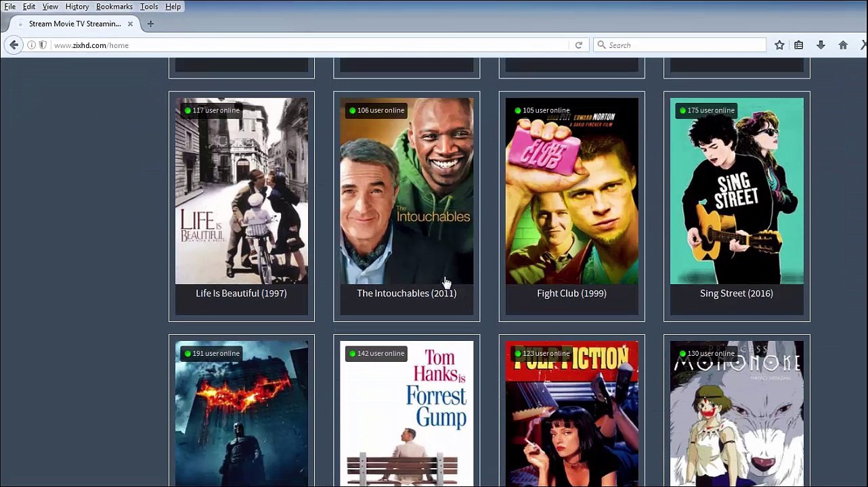This screenshot has width=868, height=487.
Task: Close the Stream Movie TV tab
Action: tap(130, 24)
